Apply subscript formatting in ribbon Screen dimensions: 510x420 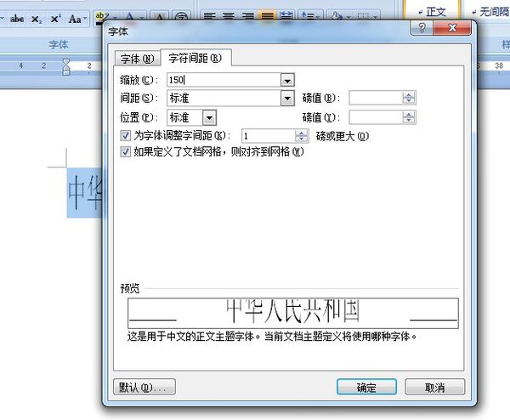(36, 20)
